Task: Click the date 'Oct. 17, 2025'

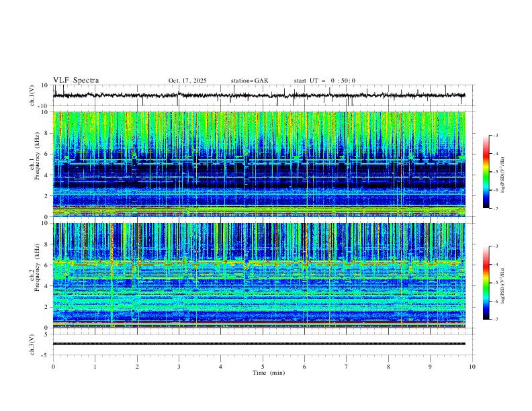Action: click(187, 81)
